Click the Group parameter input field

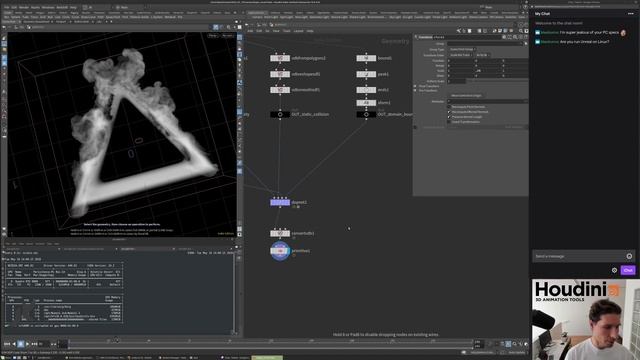click(x=484, y=44)
